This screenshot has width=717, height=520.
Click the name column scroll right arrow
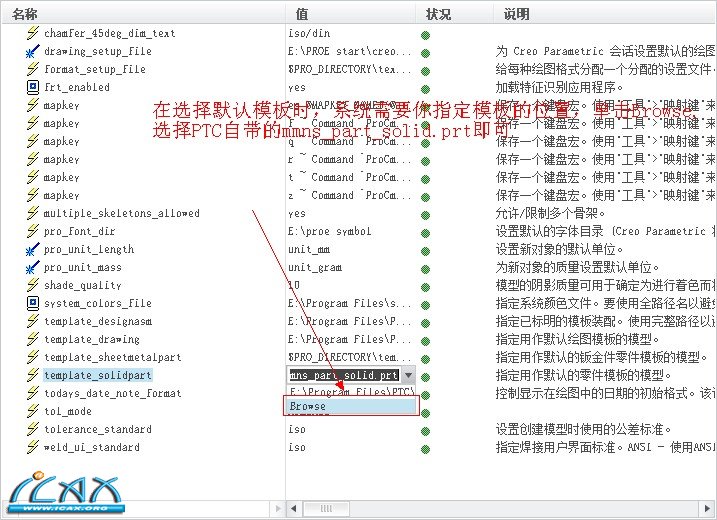click(278, 508)
